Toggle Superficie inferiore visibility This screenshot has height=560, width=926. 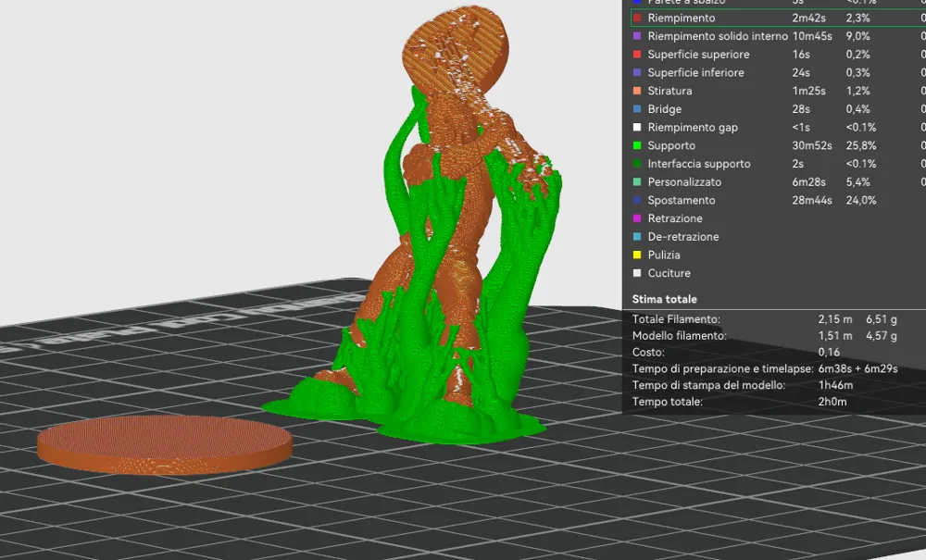click(695, 72)
